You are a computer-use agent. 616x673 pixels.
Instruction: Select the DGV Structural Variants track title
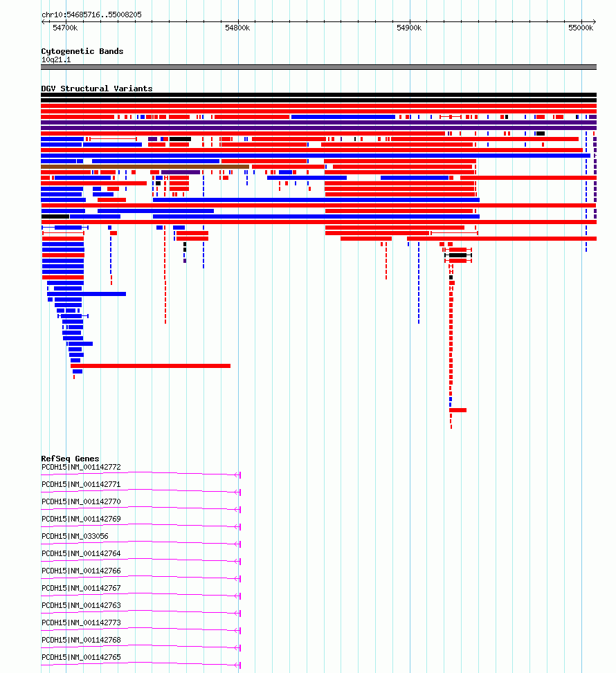click(x=97, y=89)
